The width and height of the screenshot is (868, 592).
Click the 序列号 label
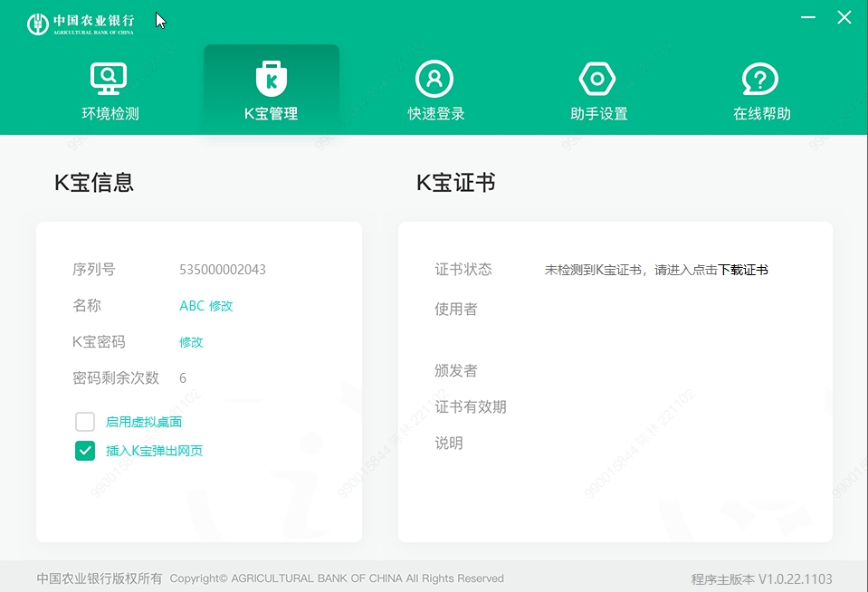[93, 270]
